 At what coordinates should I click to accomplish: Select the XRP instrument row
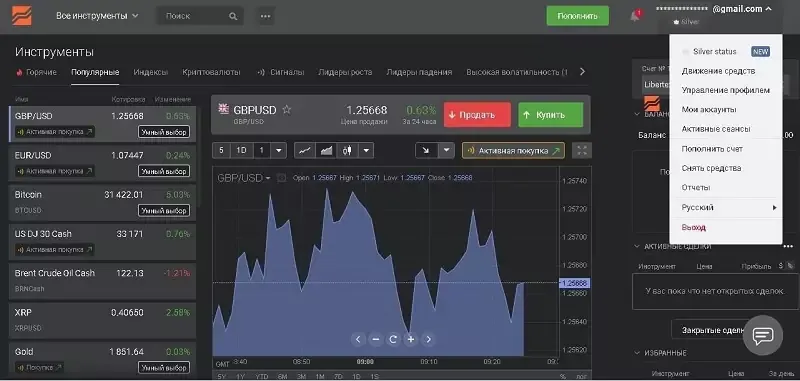pos(103,320)
